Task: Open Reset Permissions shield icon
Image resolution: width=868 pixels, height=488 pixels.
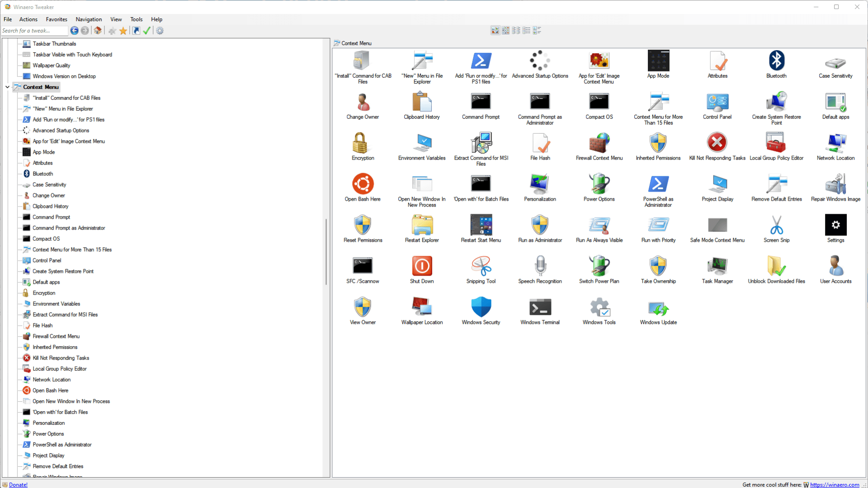Action: 363,225
